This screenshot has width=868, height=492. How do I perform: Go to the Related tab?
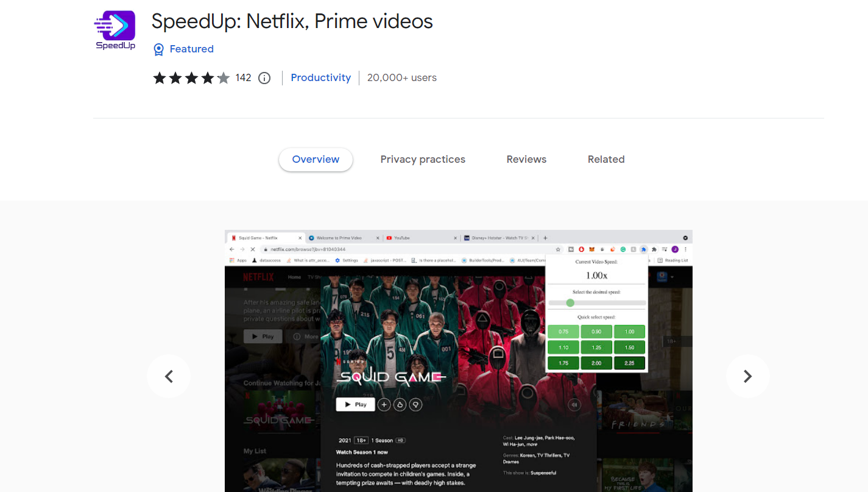point(606,160)
